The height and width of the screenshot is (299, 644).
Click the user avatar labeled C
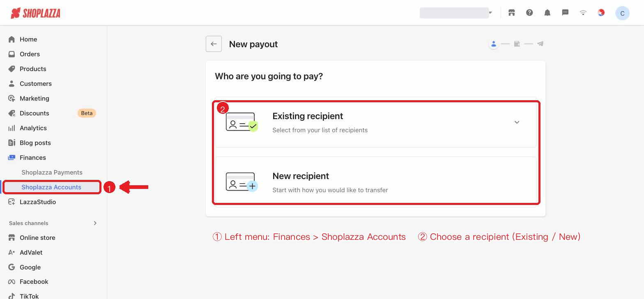(622, 13)
